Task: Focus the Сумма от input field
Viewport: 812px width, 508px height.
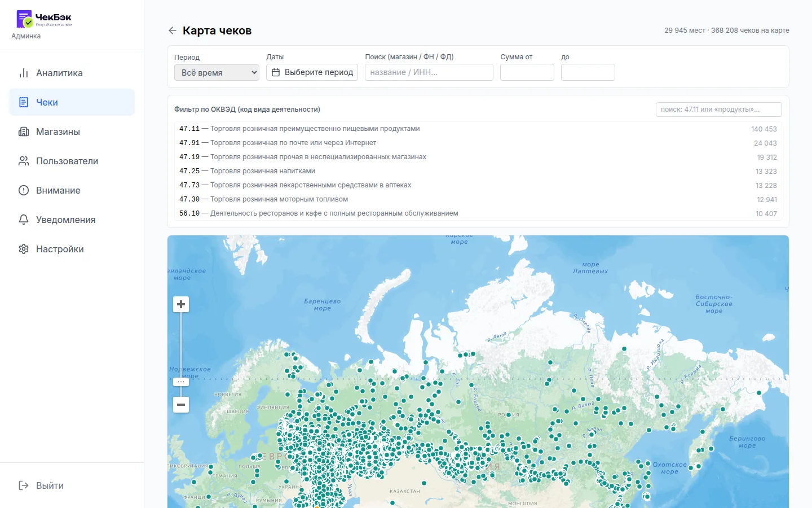Action: tap(527, 72)
